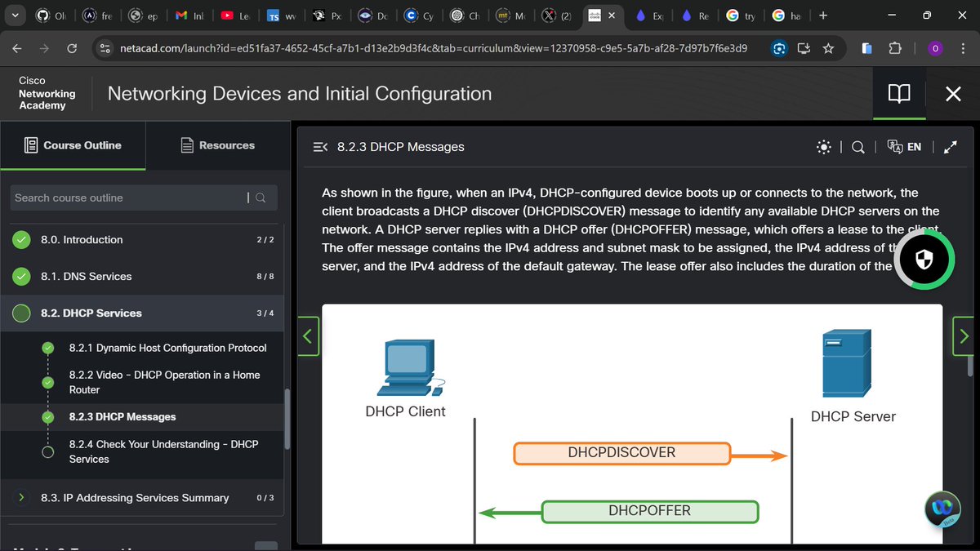Expand 8.3. IP Addressing Services Summary chevron
Screen dimensions: 980x551
21,497
